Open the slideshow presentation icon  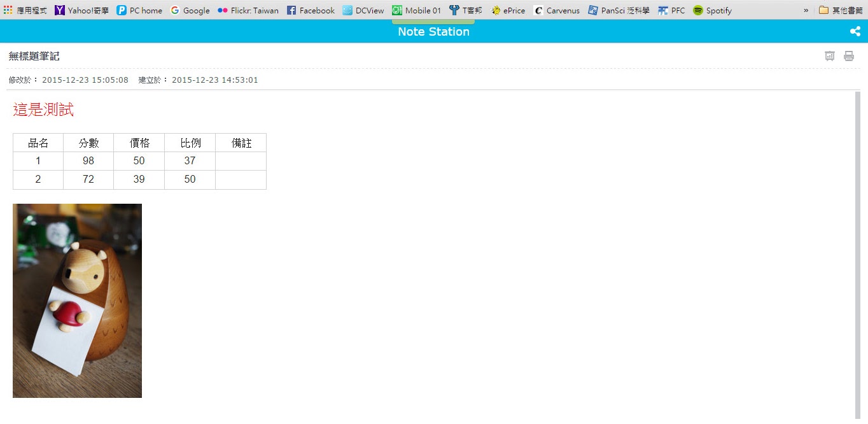[830, 56]
